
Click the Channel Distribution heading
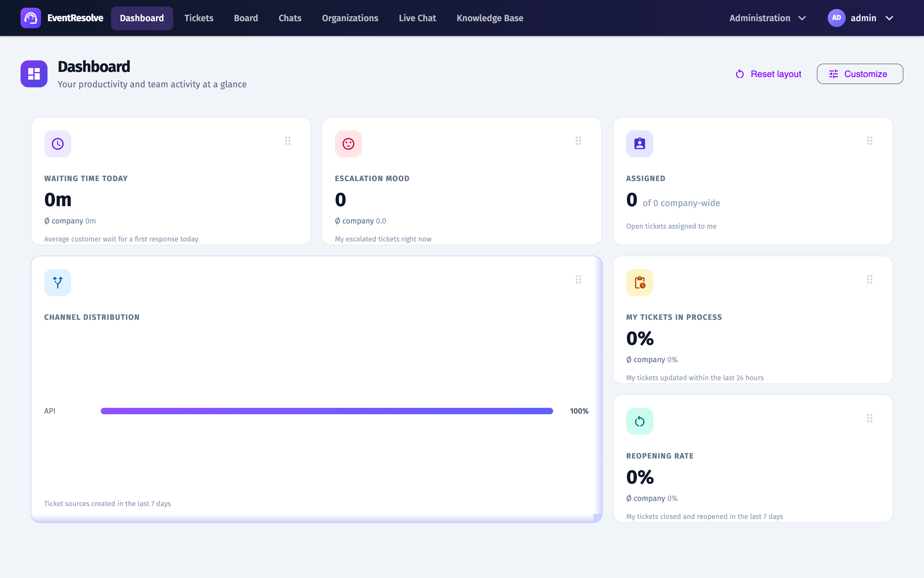click(92, 317)
